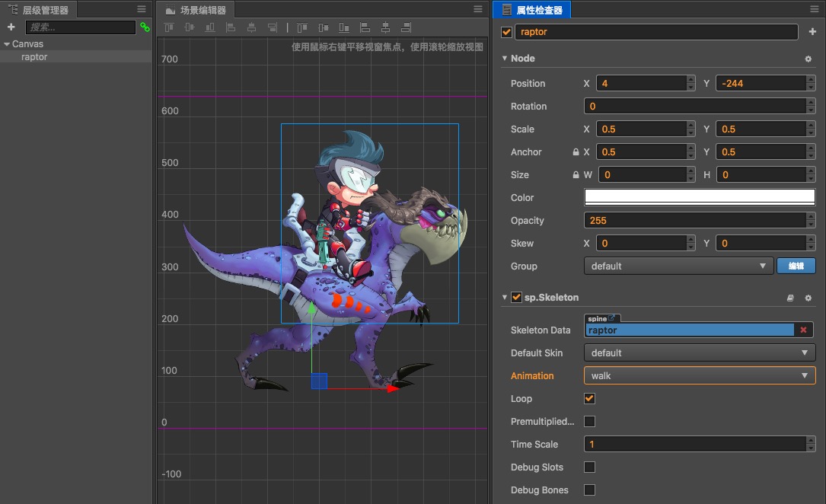This screenshot has width=826, height=504.
Task: Click the red X-axis gizmo arrow
Action: click(393, 389)
